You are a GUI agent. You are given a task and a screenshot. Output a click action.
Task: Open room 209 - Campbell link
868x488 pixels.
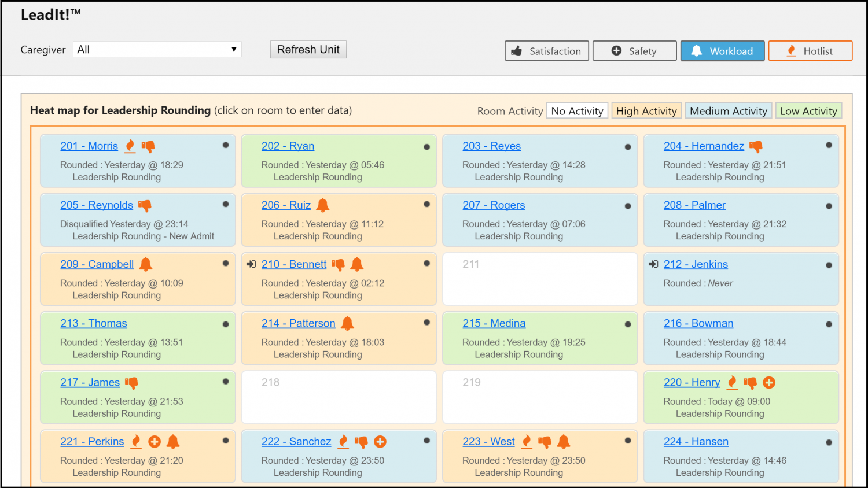click(97, 264)
